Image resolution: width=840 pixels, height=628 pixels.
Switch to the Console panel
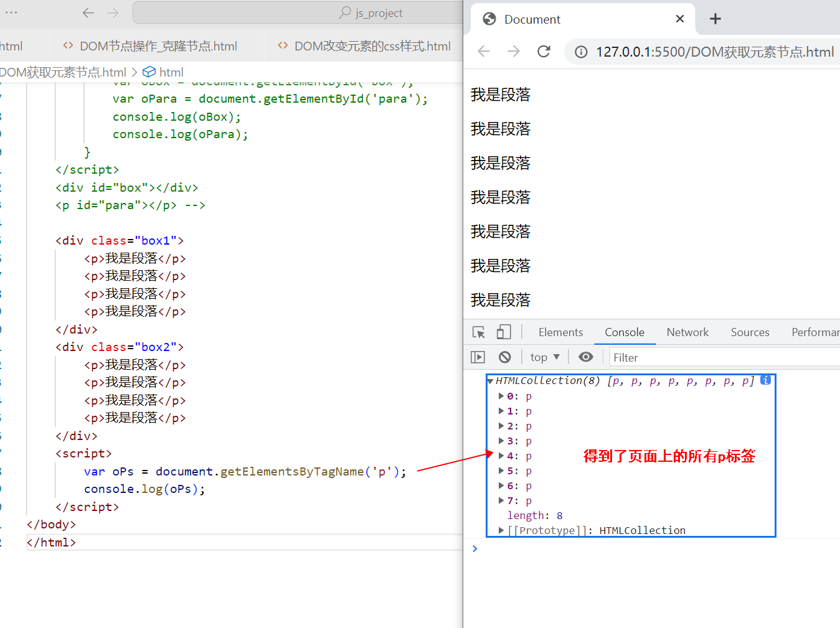pyautogui.click(x=625, y=332)
